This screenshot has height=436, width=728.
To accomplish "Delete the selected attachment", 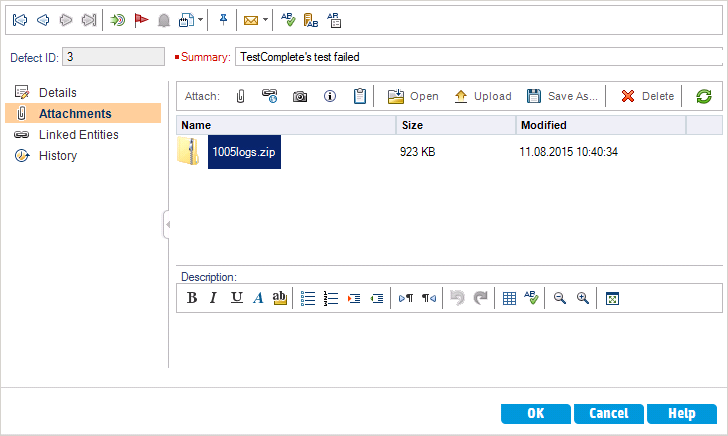I will [x=647, y=96].
